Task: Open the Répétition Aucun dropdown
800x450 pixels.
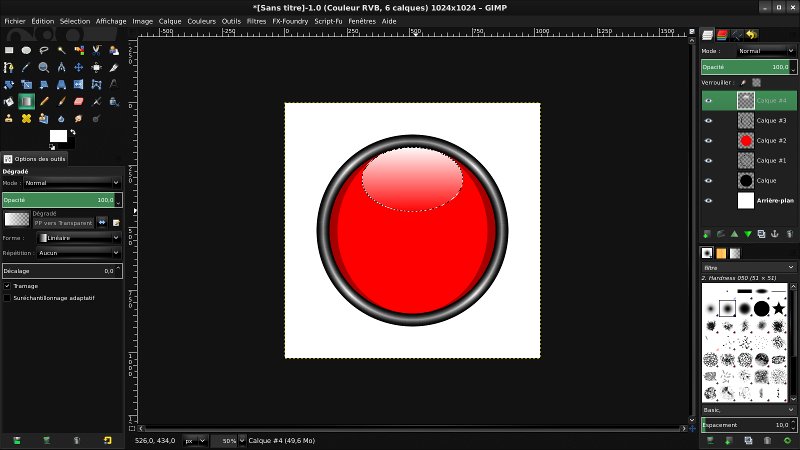Action: coord(79,253)
